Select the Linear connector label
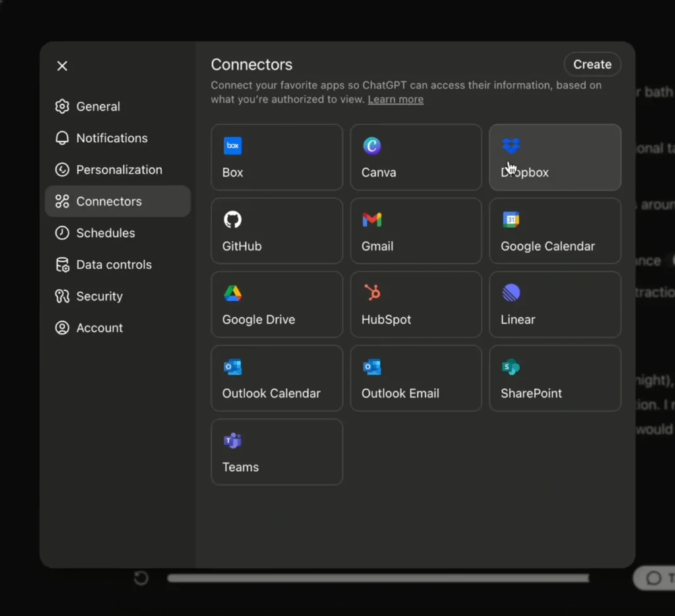 click(518, 320)
